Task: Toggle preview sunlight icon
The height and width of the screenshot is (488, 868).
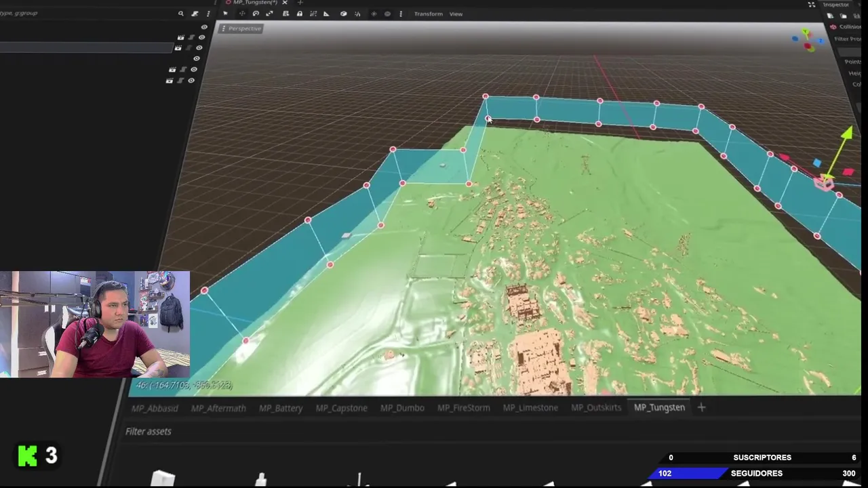Action: point(374,14)
